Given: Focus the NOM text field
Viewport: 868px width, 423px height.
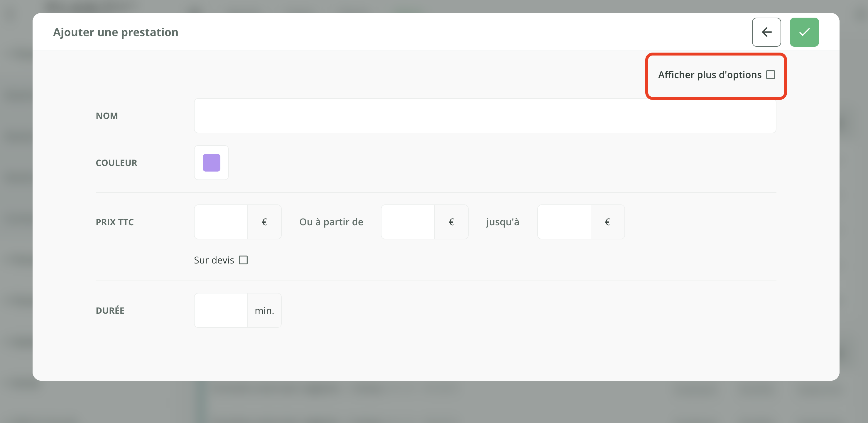Looking at the screenshot, I should (484, 116).
